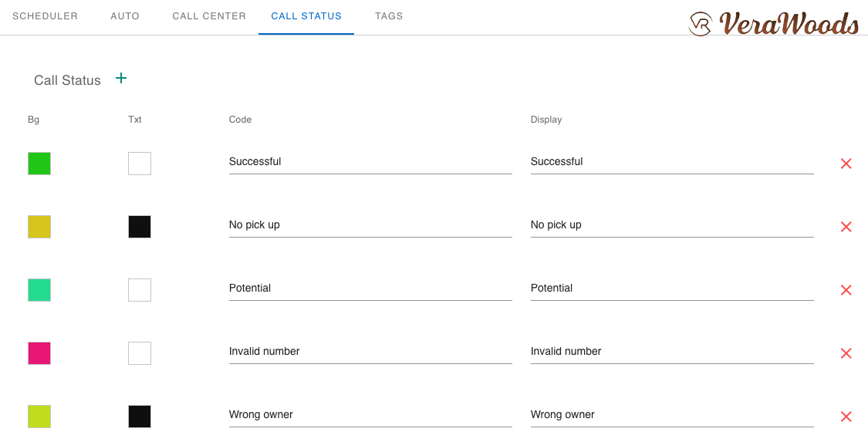Go to the Call Center tab
The height and width of the screenshot is (442, 868).
(x=209, y=16)
